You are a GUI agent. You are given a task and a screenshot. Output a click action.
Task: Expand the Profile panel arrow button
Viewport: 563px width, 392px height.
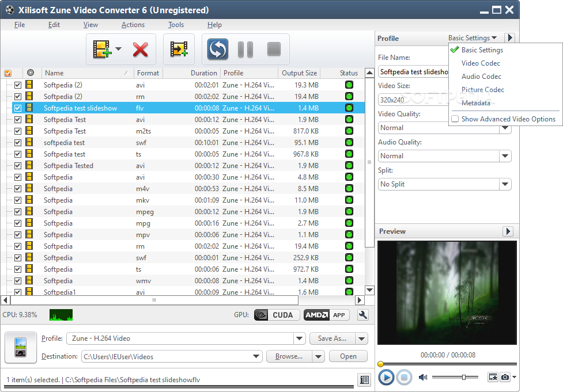tap(510, 37)
